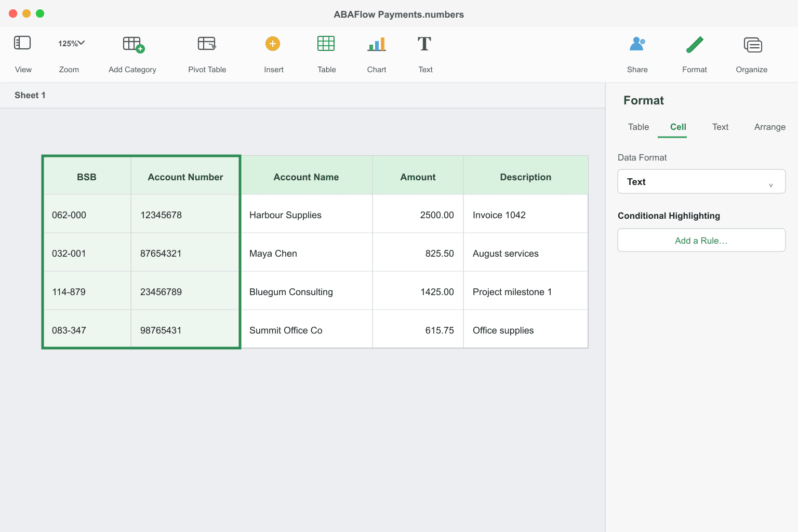Viewport: 798px width, 532px height.
Task: Click the yellow window minimize button
Action: pos(26,14)
